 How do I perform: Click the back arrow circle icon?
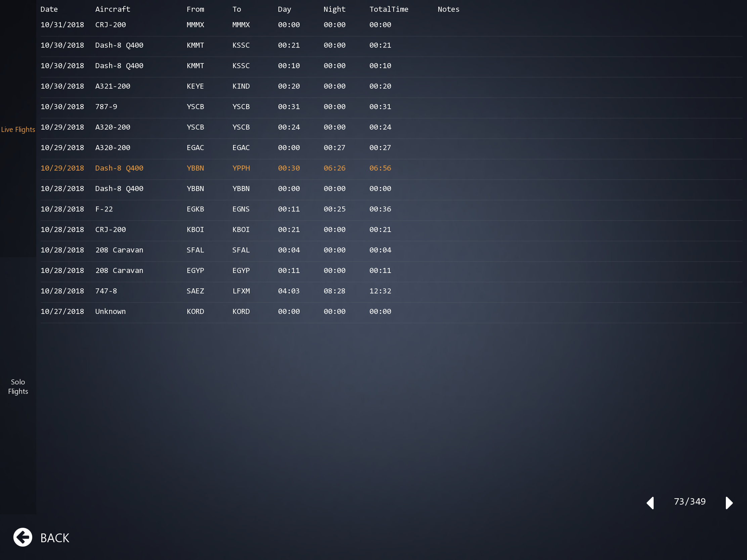tap(23, 537)
